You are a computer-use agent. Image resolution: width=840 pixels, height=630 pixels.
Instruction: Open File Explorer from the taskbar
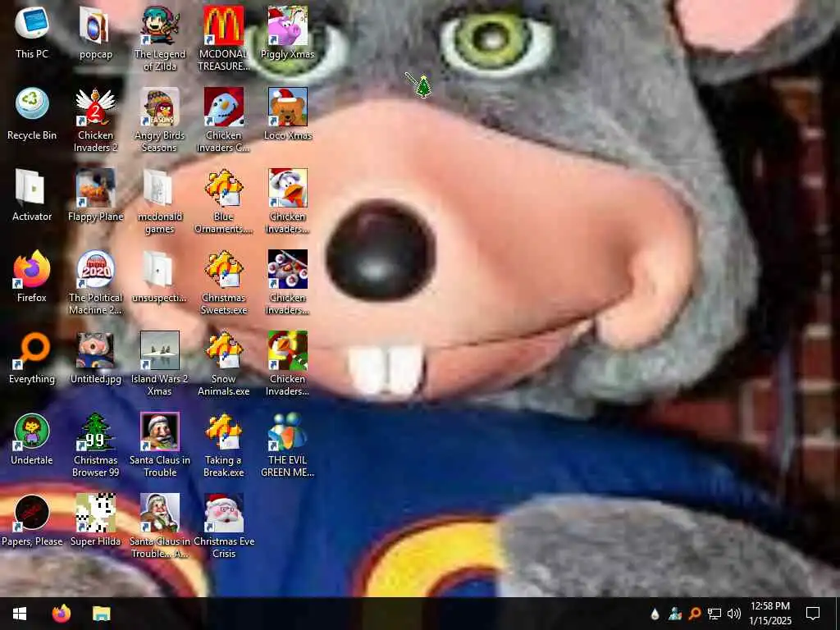[x=101, y=614]
